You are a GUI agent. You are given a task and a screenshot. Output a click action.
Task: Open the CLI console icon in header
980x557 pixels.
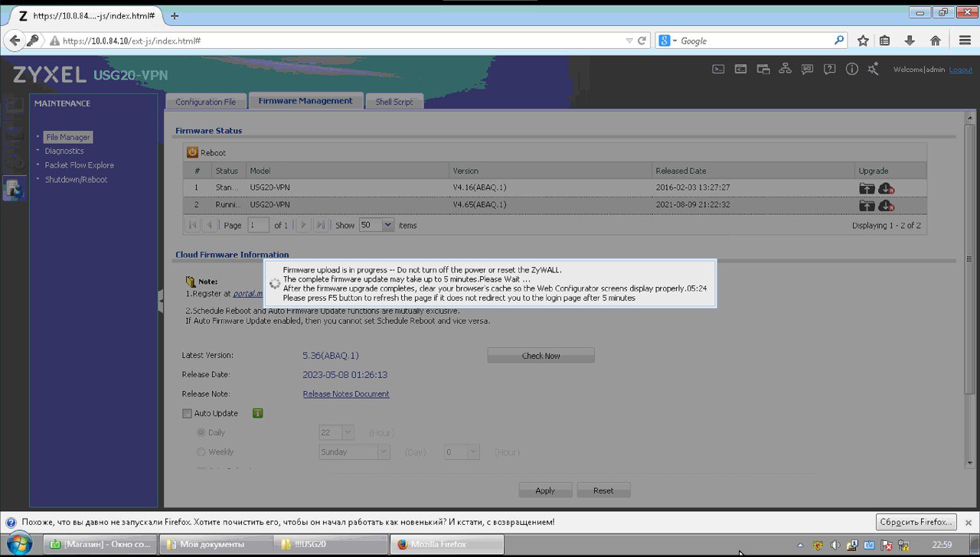tap(718, 69)
